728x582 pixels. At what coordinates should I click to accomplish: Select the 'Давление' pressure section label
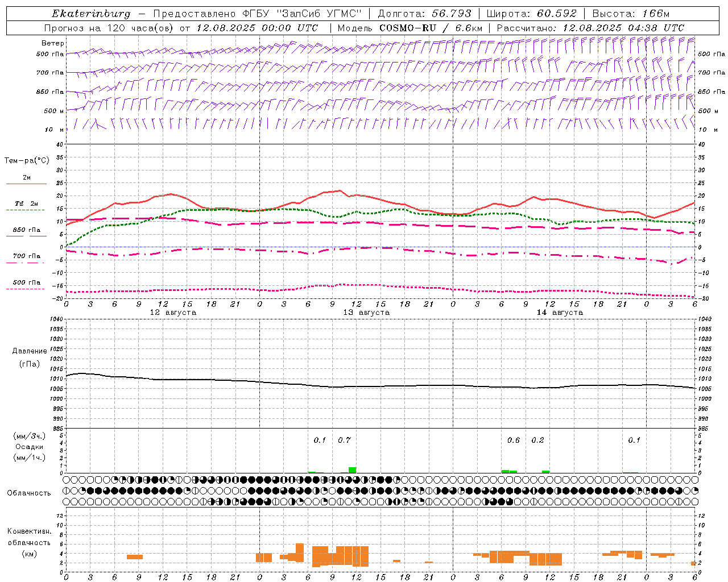point(30,351)
